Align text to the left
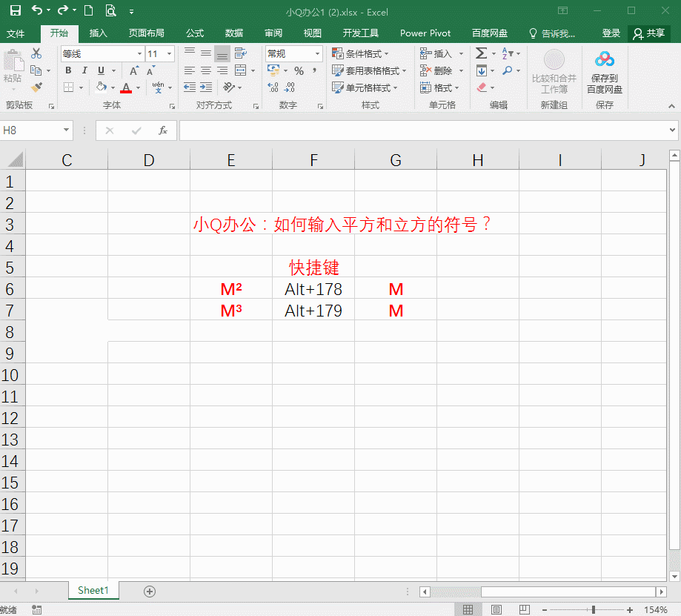Image resolution: width=681 pixels, height=616 pixels. pos(190,70)
